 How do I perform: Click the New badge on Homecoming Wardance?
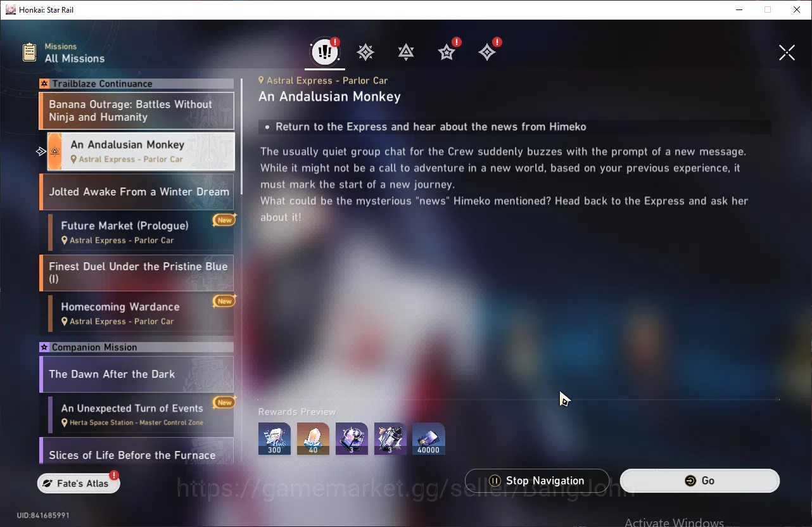224,302
